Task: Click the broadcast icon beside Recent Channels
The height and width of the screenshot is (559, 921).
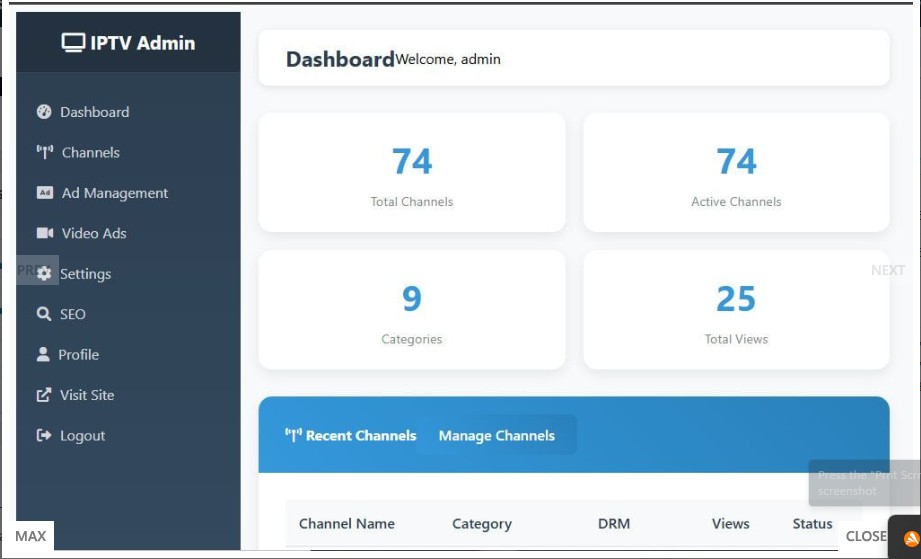Action: [x=293, y=435]
